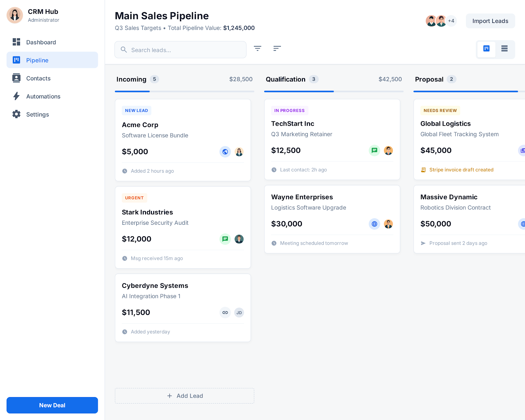Switch to the Qualification column header
This screenshot has height=420, width=525.
coord(285,79)
